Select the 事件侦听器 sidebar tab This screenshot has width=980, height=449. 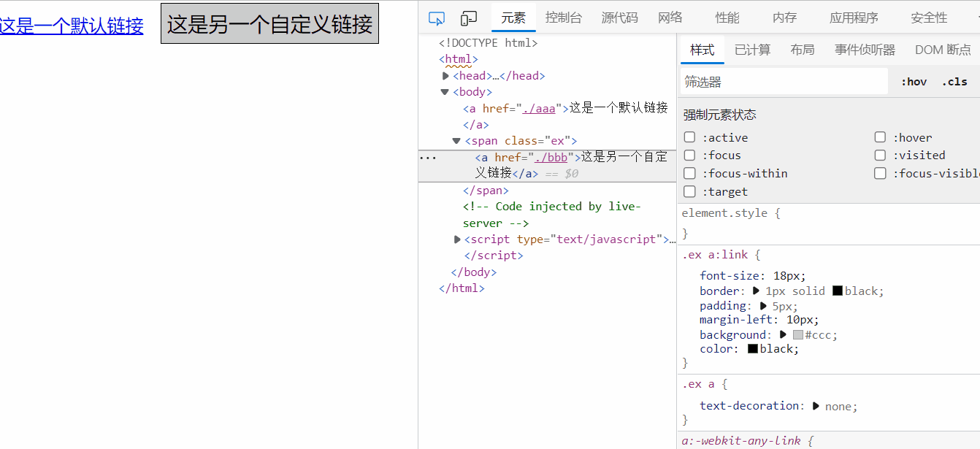(x=865, y=50)
